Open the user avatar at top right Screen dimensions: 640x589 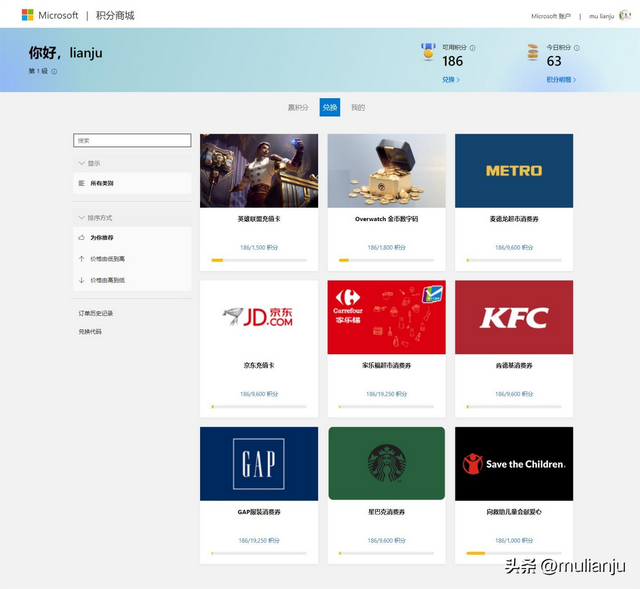(625, 16)
